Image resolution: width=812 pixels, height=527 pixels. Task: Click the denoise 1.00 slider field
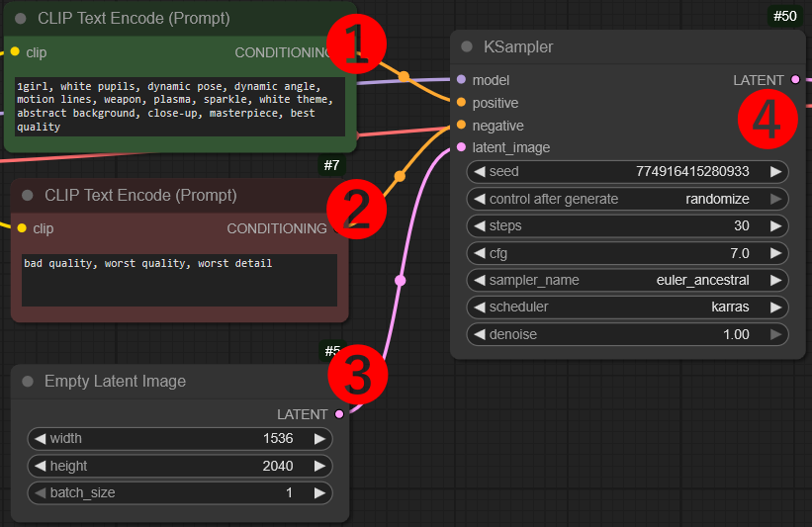tap(627, 334)
